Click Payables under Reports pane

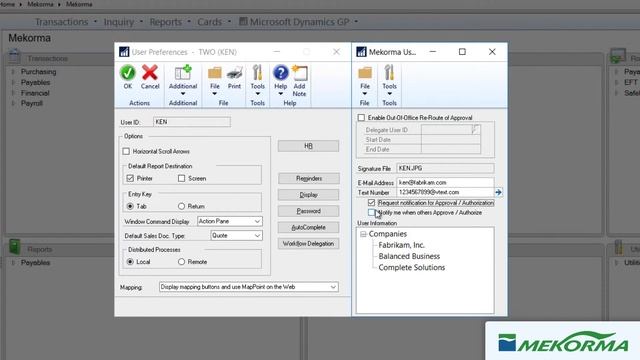(x=36, y=263)
